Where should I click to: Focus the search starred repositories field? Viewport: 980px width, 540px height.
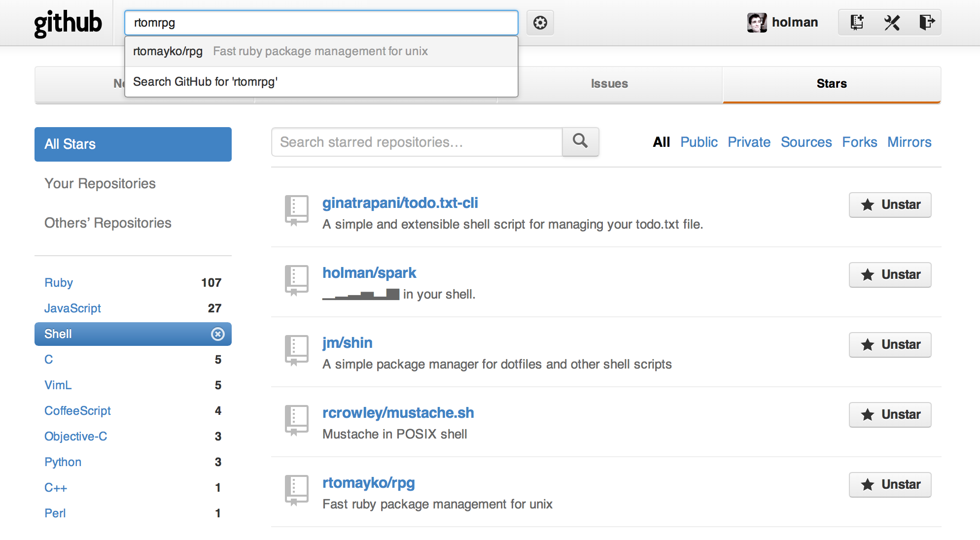[417, 142]
